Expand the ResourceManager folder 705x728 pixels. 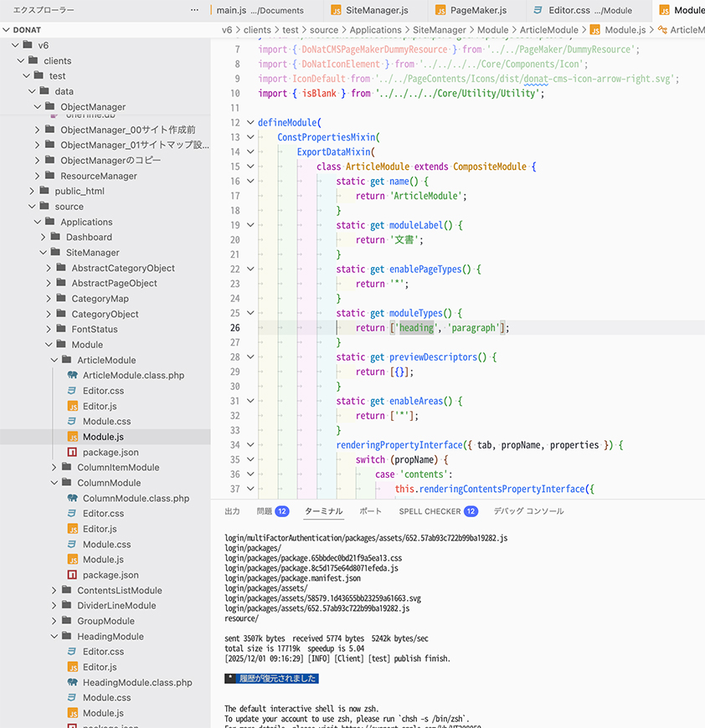coord(39,176)
